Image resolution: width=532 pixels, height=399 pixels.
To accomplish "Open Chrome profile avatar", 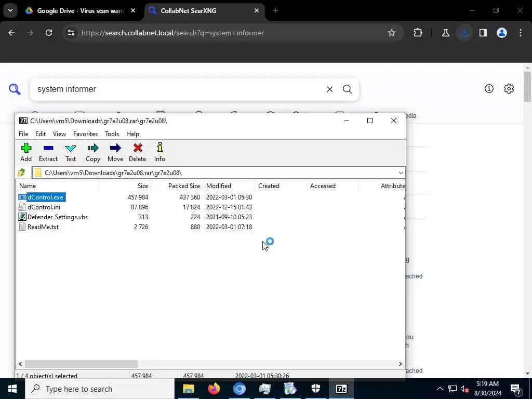I will point(502,33).
